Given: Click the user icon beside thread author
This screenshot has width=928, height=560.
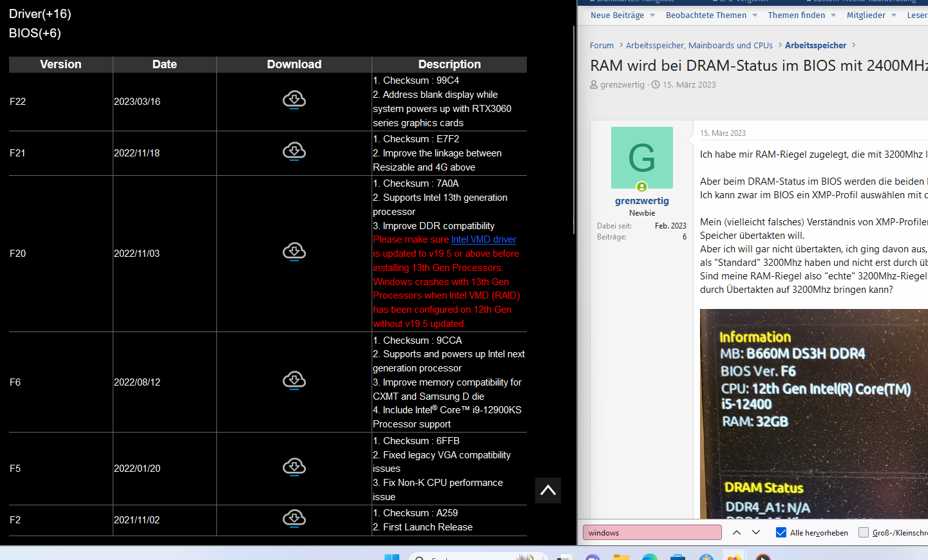Looking at the screenshot, I should pyautogui.click(x=594, y=84).
